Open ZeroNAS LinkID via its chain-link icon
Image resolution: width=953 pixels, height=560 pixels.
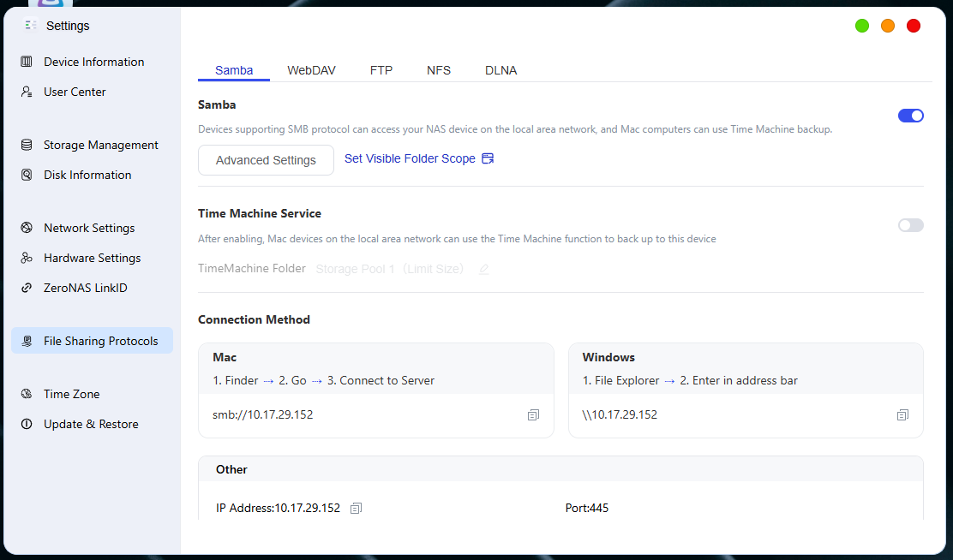27,288
